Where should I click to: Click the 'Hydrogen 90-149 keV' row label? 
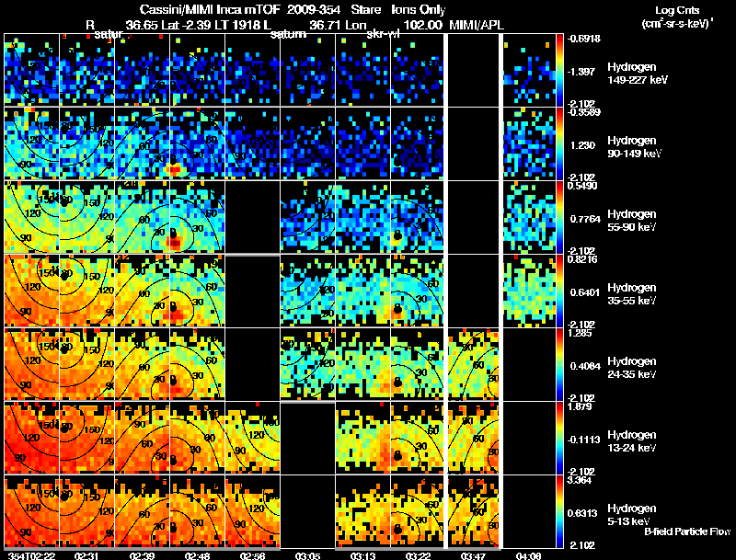[x=635, y=147]
